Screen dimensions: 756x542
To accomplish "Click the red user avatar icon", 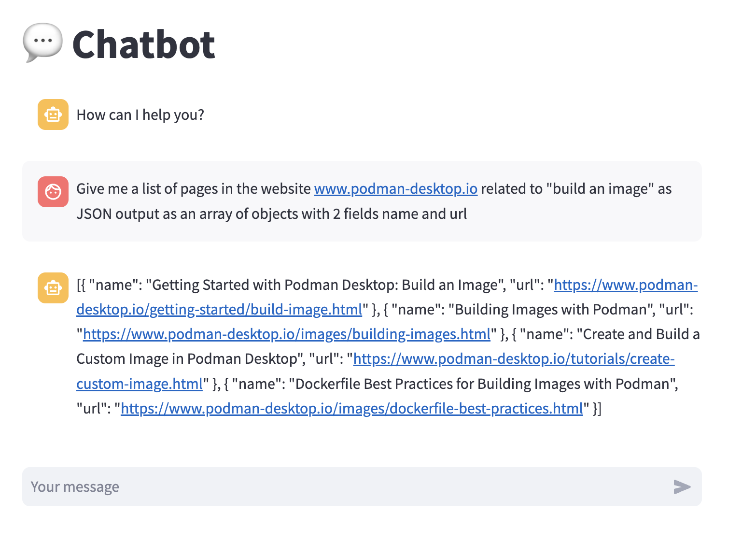I will pyautogui.click(x=53, y=192).
